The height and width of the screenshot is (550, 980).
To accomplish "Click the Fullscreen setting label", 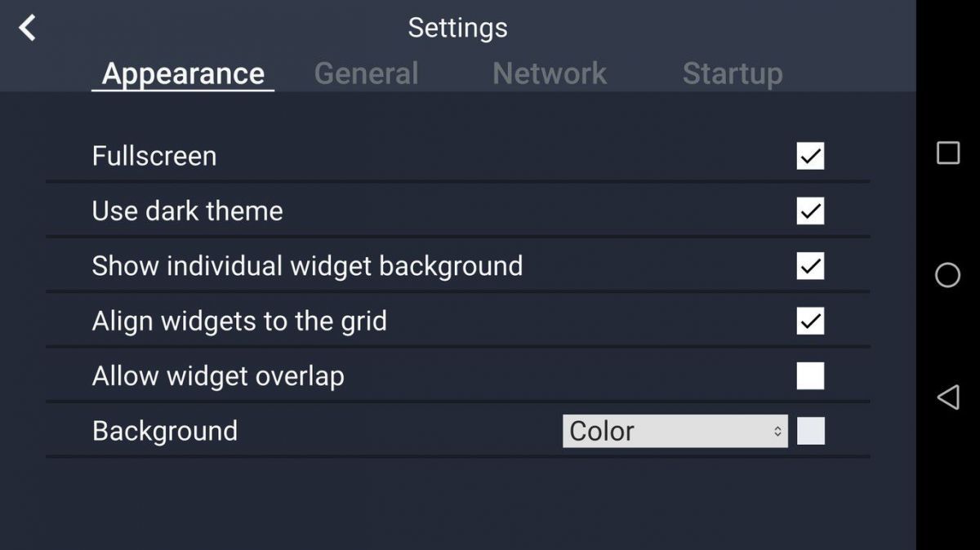I will 154,156.
